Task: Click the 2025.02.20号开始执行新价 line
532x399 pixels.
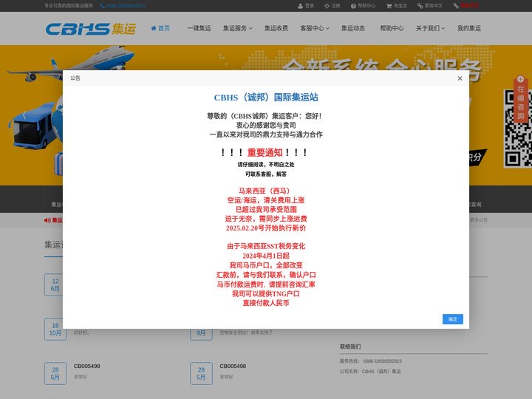Action: [x=266, y=228]
